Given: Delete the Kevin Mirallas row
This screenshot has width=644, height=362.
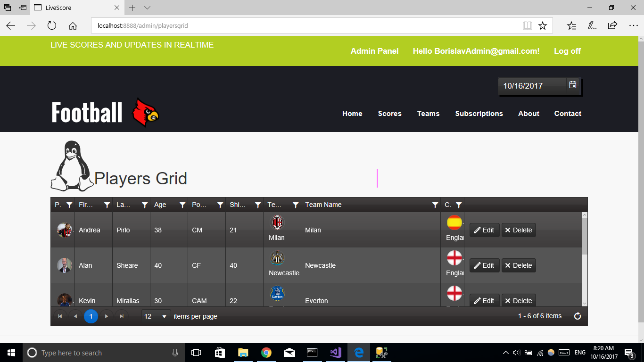Looking at the screenshot, I should click(519, 301).
